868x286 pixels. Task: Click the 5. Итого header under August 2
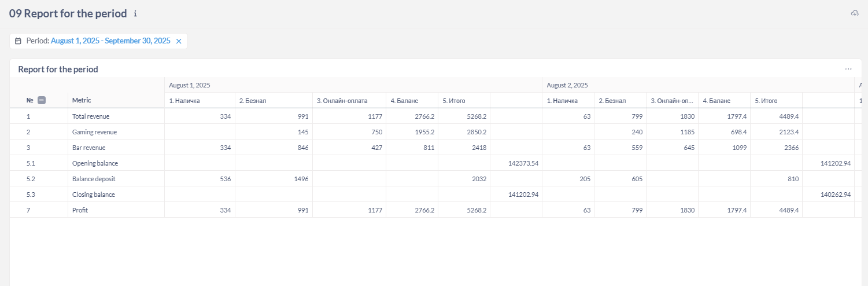pos(766,101)
